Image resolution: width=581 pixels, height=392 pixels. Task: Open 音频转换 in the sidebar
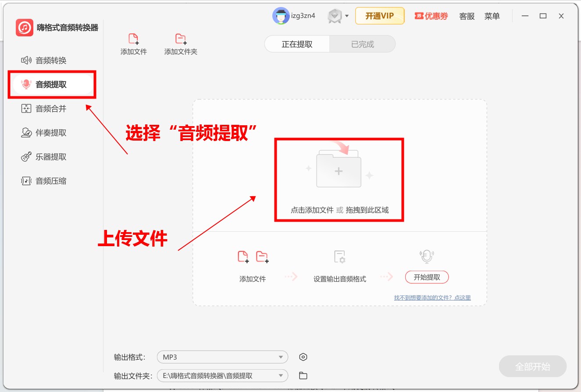[x=44, y=60]
